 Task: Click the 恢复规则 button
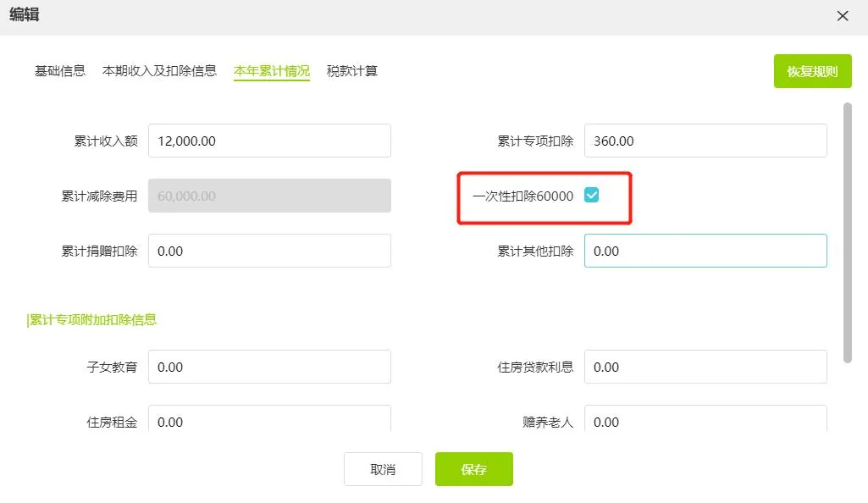[x=812, y=71]
